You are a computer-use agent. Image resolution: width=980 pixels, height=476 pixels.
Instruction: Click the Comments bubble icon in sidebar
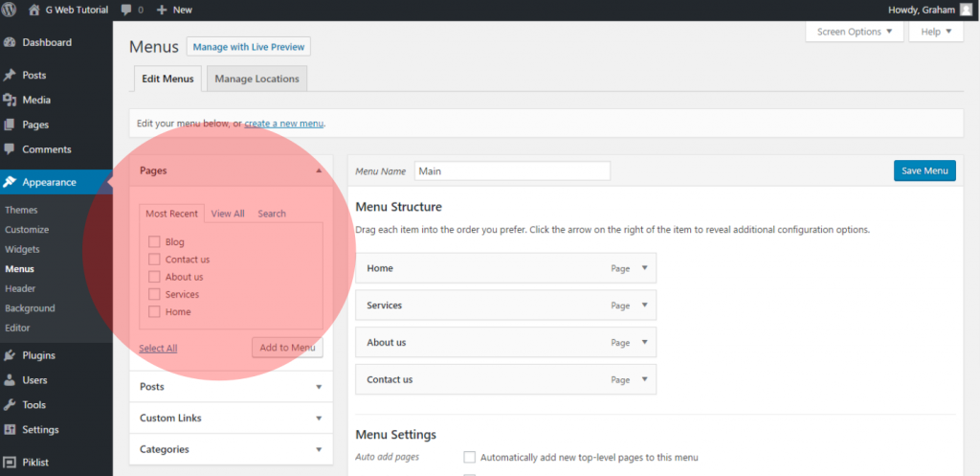pos(10,149)
